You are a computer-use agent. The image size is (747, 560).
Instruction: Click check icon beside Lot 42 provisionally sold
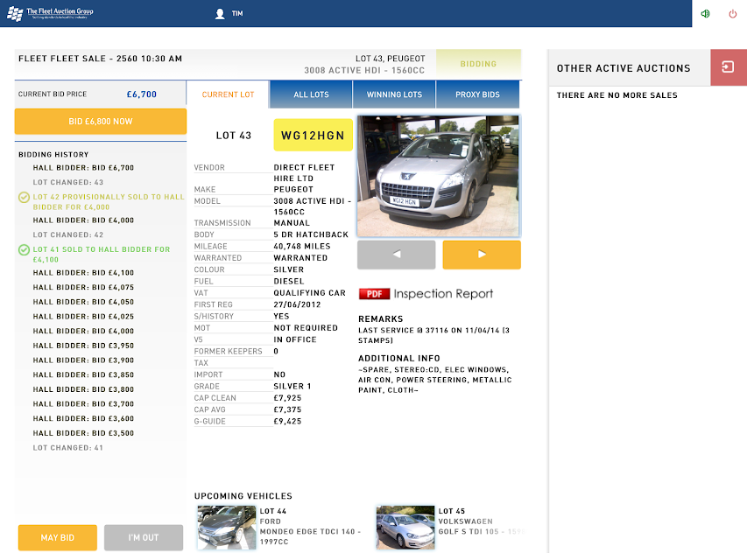tap(24, 197)
